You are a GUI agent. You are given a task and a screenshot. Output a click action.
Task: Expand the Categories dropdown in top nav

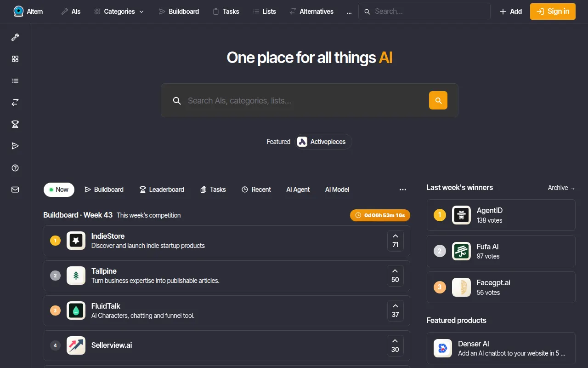point(119,11)
